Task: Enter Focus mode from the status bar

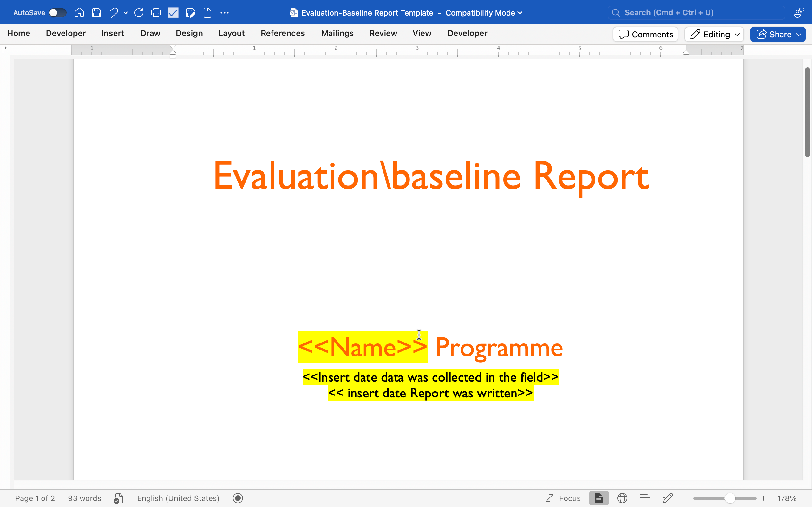Action: click(x=563, y=498)
